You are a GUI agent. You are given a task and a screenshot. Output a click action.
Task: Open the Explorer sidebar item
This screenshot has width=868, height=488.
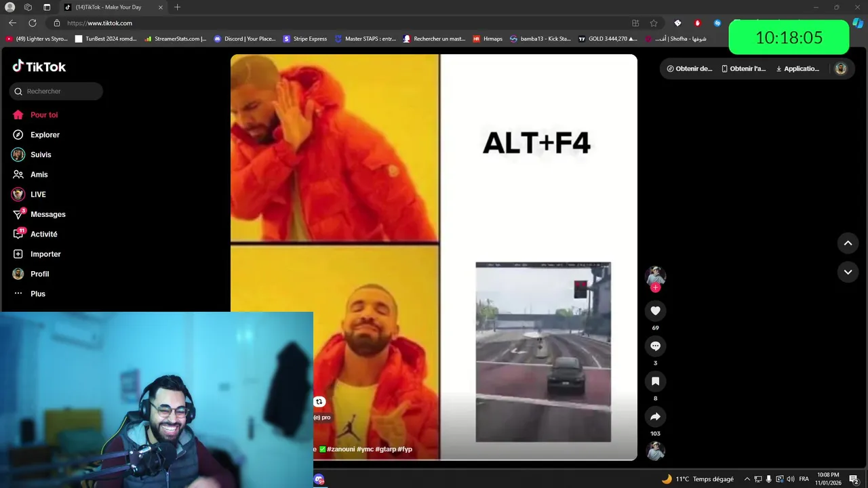click(36, 135)
